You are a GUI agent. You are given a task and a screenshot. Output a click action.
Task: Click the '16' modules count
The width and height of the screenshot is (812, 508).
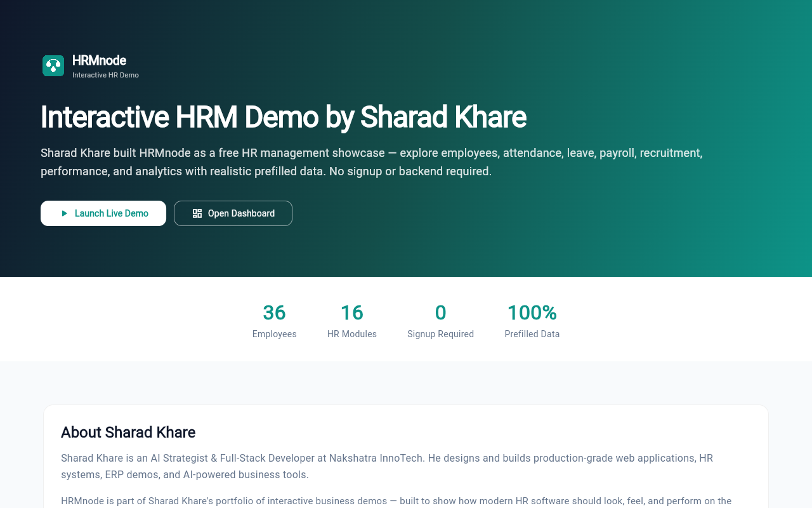tap(351, 312)
